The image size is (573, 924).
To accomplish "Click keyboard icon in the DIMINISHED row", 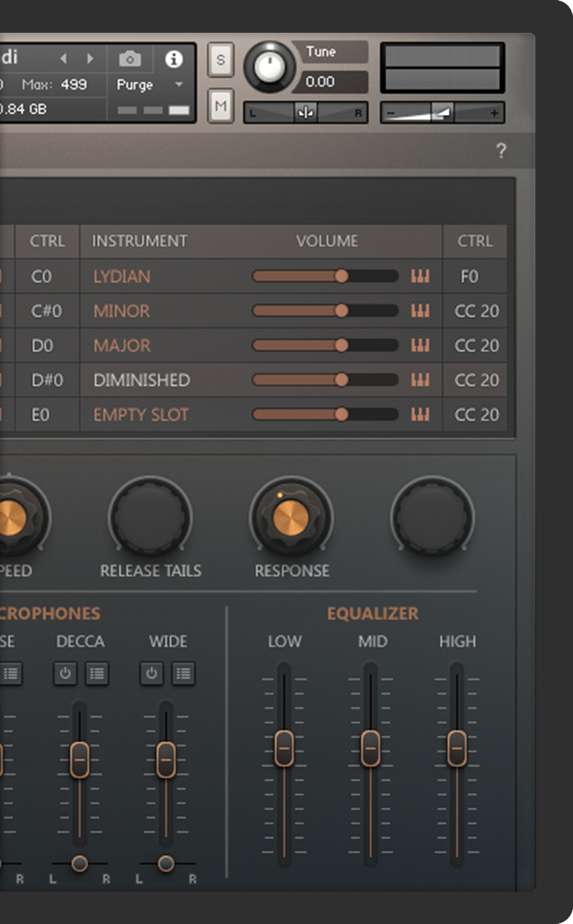I will (x=420, y=380).
